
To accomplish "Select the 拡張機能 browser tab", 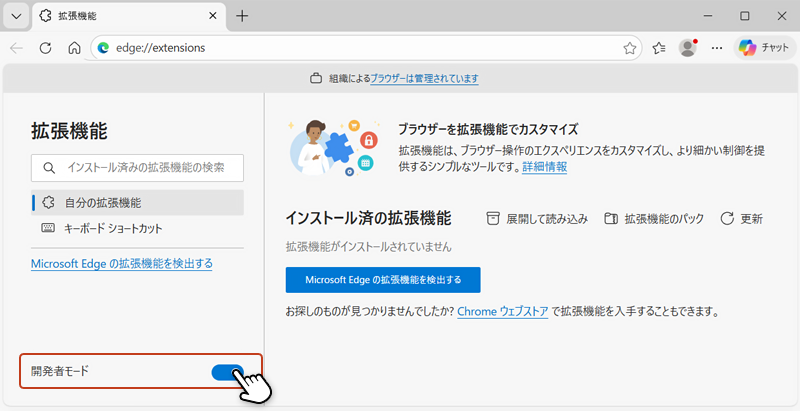I will 129,16.
